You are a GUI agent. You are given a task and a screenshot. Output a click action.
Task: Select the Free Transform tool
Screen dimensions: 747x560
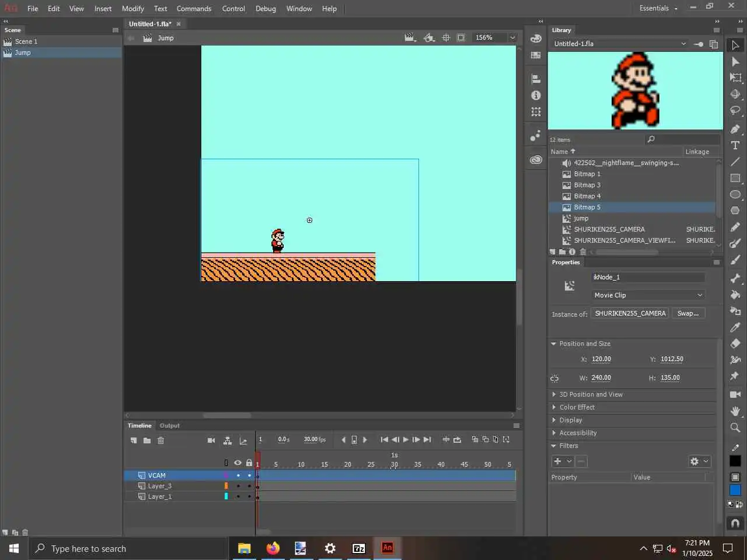click(735, 78)
